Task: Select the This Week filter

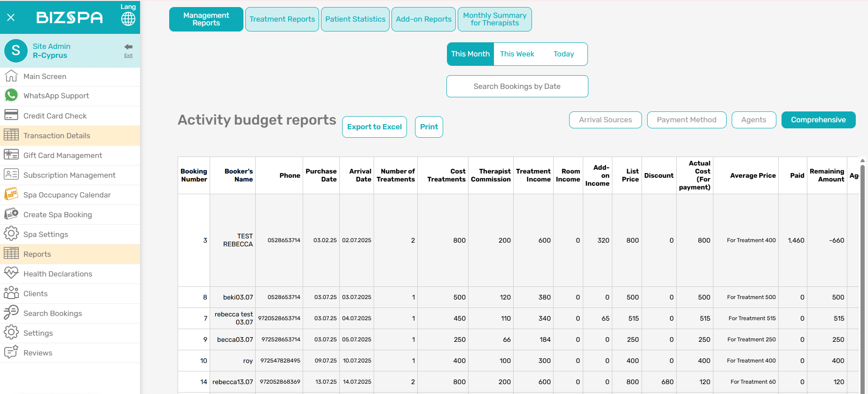Action: (x=517, y=54)
